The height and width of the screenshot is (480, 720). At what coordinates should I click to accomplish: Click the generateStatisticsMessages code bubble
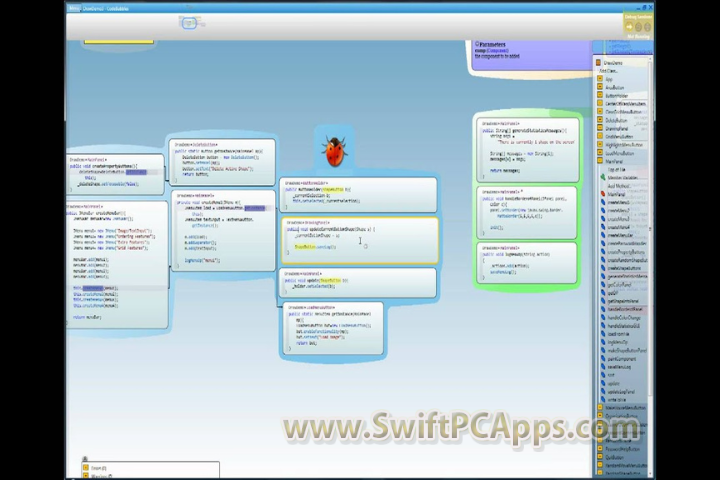[528, 150]
